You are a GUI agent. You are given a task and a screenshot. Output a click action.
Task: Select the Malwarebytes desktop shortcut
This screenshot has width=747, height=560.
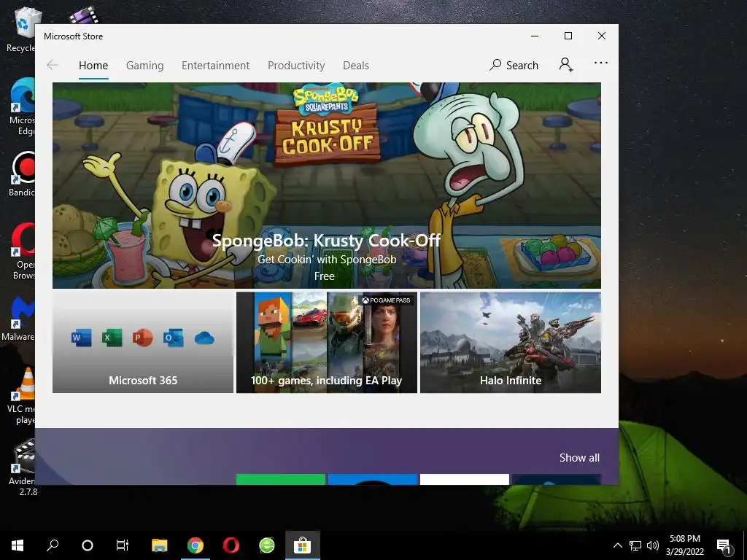tap(18, 318)
